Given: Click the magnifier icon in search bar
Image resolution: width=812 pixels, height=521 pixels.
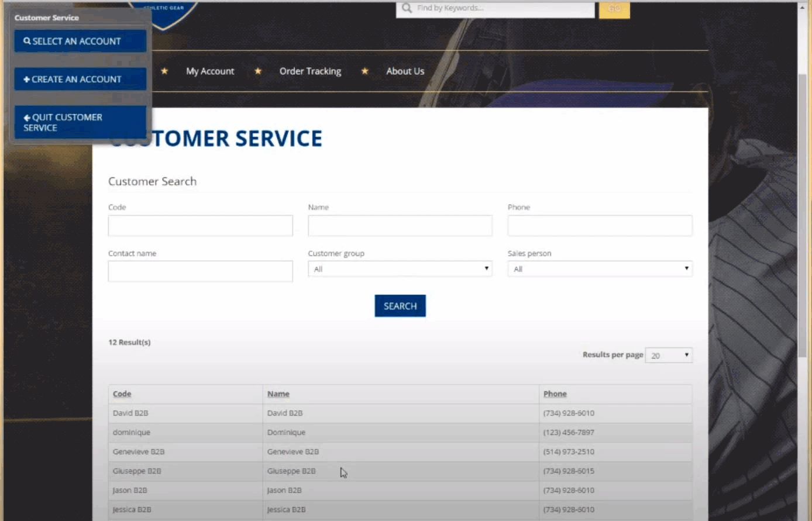Looking at the screenshot, I should pos(407,8).
